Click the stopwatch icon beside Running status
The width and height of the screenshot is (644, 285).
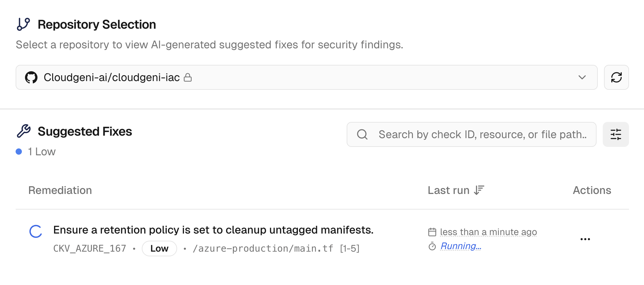click(432, 246)
